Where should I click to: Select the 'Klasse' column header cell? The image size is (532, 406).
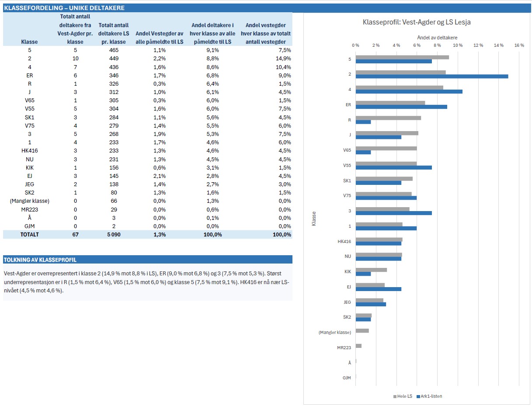tap(29, 42)
